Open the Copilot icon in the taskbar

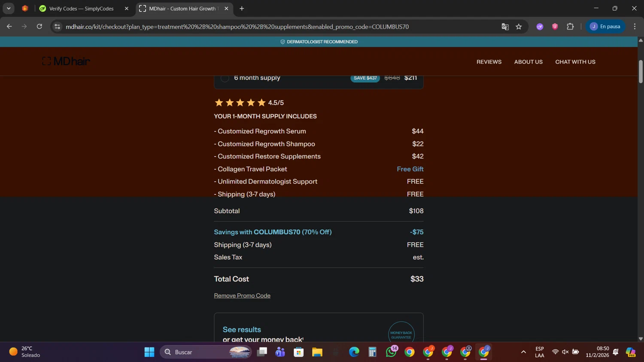click(631, 352)
